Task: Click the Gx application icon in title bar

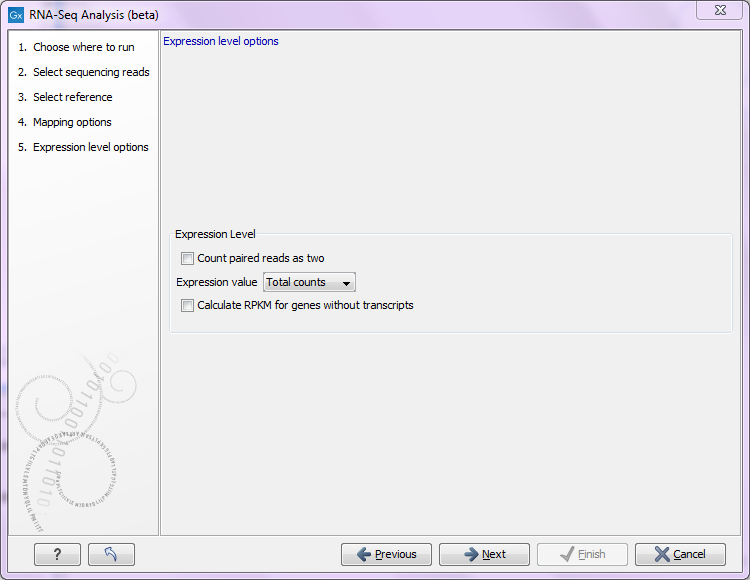Action: tap(16, 15)
